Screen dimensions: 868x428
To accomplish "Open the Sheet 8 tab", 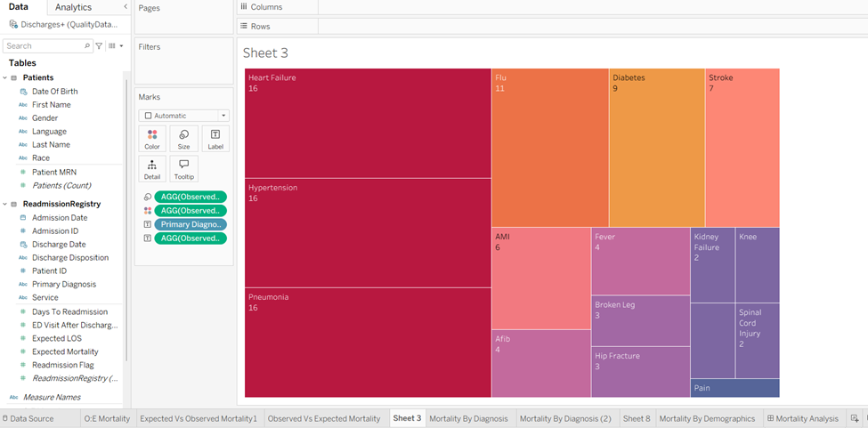I will click(637, 418).
